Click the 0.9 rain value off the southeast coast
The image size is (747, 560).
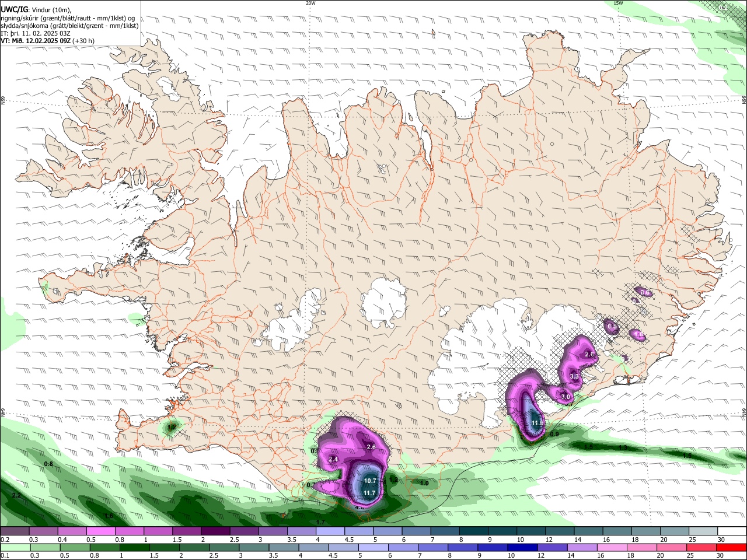(x=554, y=434)
